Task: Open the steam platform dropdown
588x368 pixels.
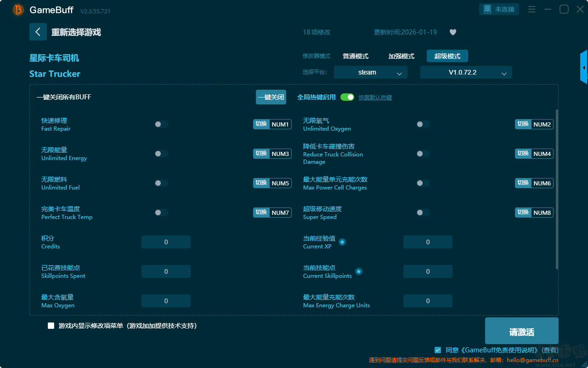Action: pyautogui.click(x=371, y=72)
